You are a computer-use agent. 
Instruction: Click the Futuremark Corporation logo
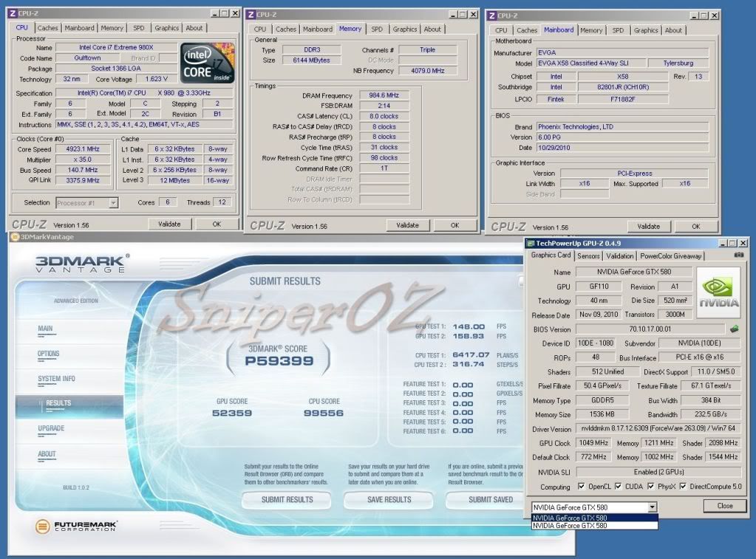point(76,527)
